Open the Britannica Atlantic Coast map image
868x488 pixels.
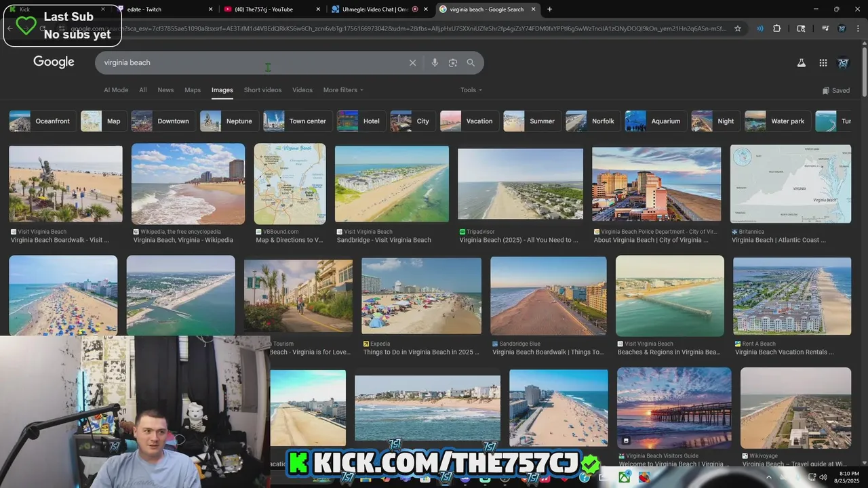(x=791, y=184)
